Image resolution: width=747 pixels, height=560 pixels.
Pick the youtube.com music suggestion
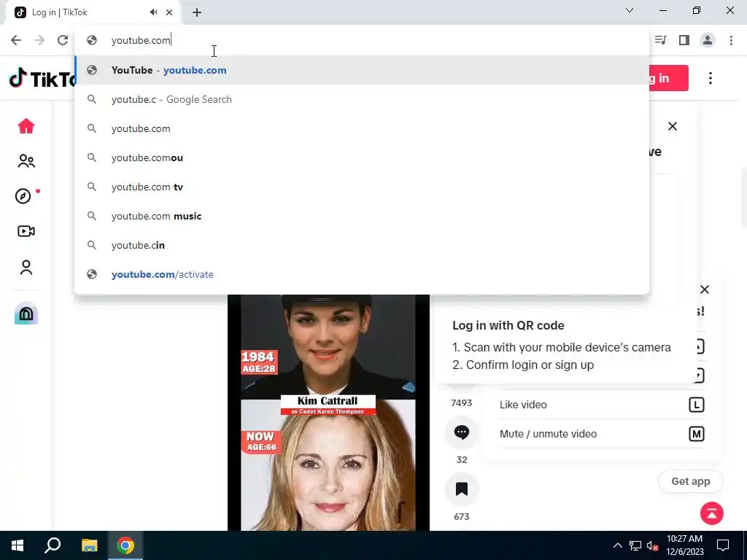click(362, 216)
